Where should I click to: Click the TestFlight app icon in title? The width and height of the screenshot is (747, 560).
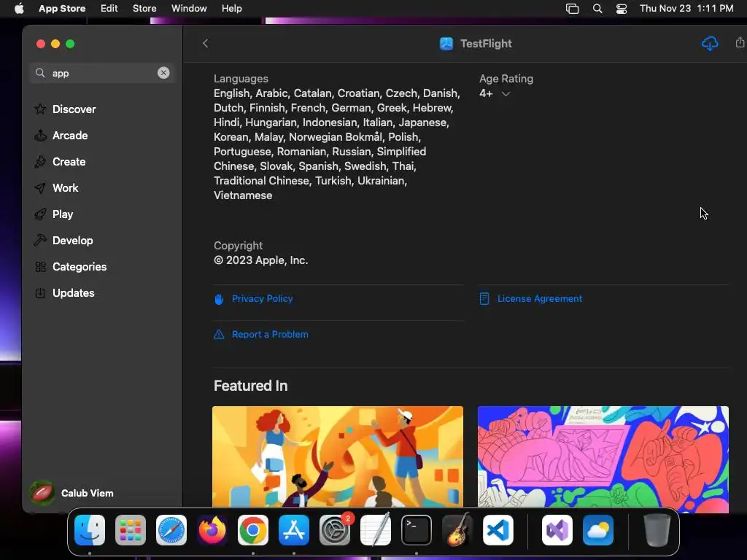[x=446, y=43]
